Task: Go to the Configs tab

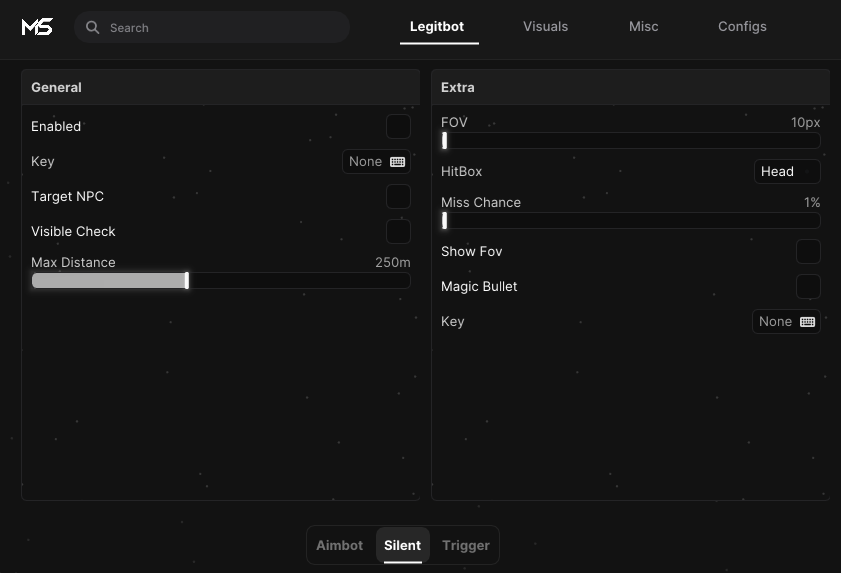Action: [x=742, y=27]
